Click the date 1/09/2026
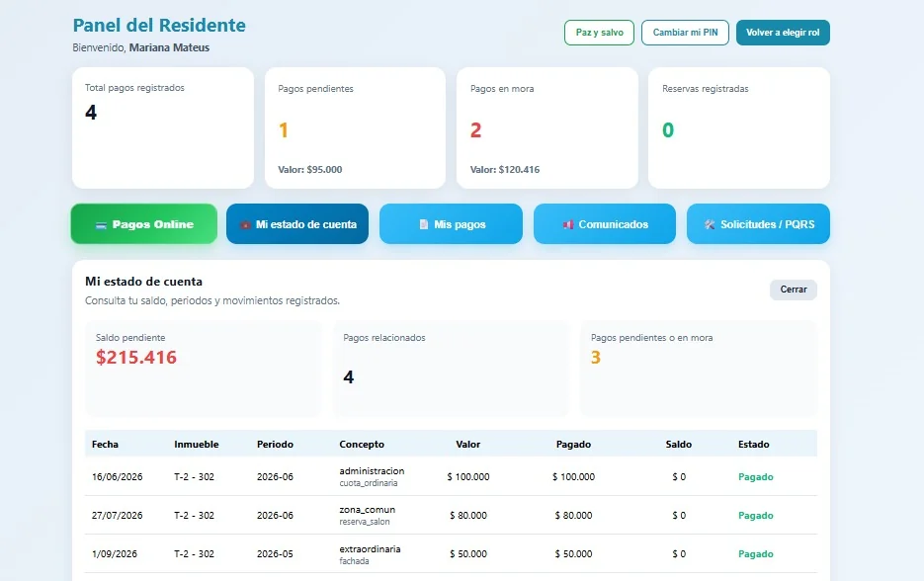The height and width of the screenshot is (581, 924). [x=115, y=554]
